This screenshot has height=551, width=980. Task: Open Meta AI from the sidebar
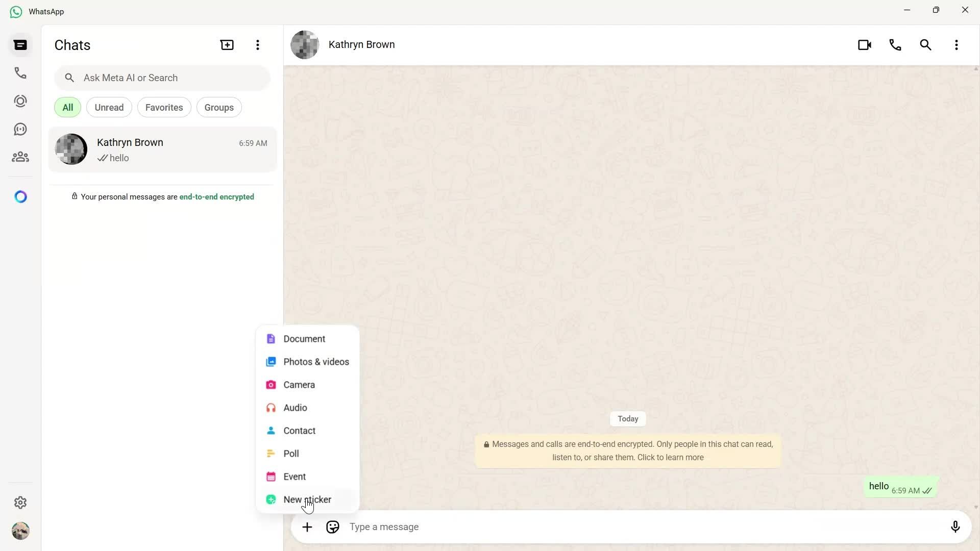(x=20, y=196)
